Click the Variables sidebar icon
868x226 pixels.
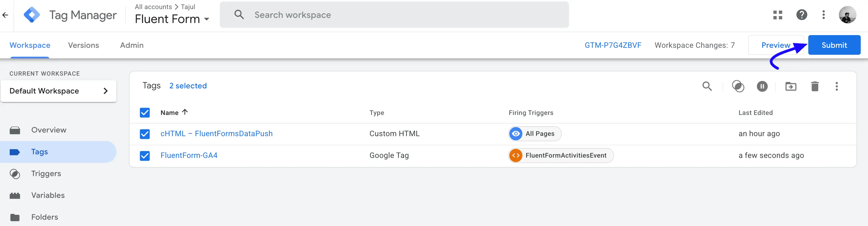15,195
